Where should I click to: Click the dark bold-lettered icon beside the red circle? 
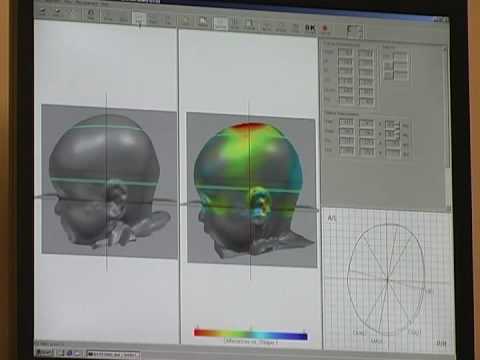(x=310, y=28)
